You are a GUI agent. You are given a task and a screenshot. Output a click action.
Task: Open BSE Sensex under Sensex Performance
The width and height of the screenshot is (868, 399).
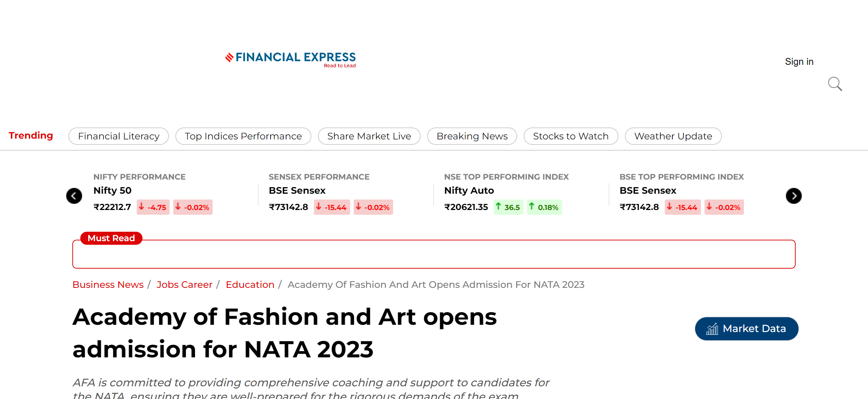tap(297, 190)
